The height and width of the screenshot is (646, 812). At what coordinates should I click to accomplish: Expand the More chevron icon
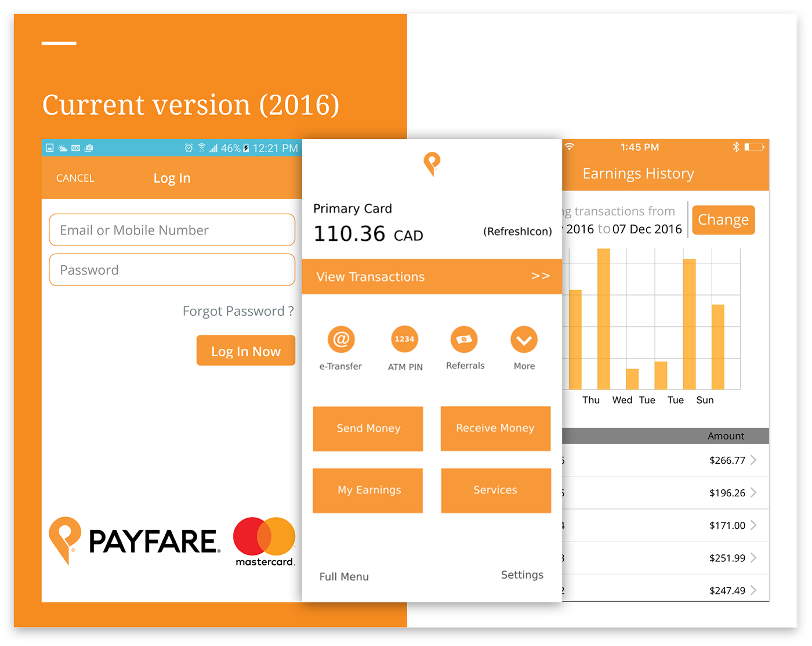[x=524, y=340]
